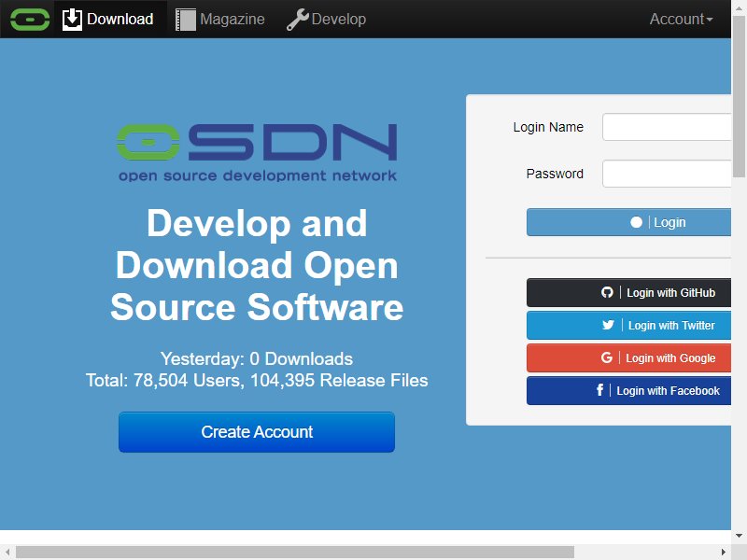Viewport: 747px width, 560px height.
Task: Click the Google G icon
Action: tap(606, 357)
